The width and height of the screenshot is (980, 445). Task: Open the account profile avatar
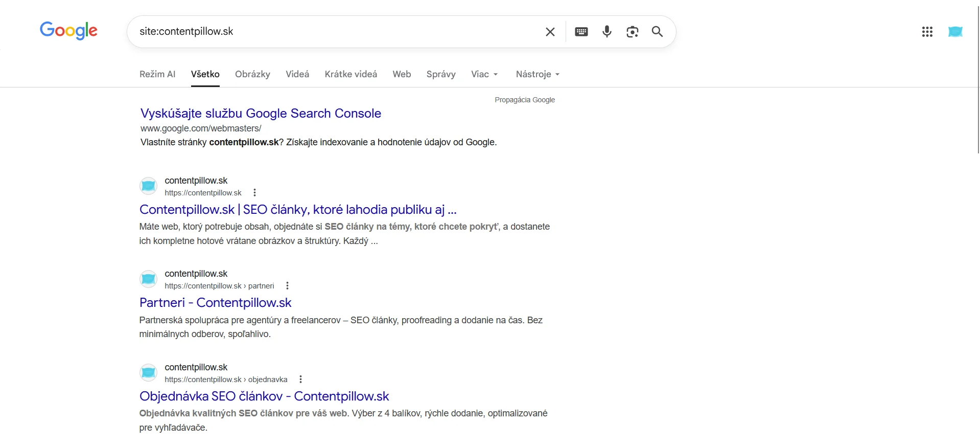point(955,32)
